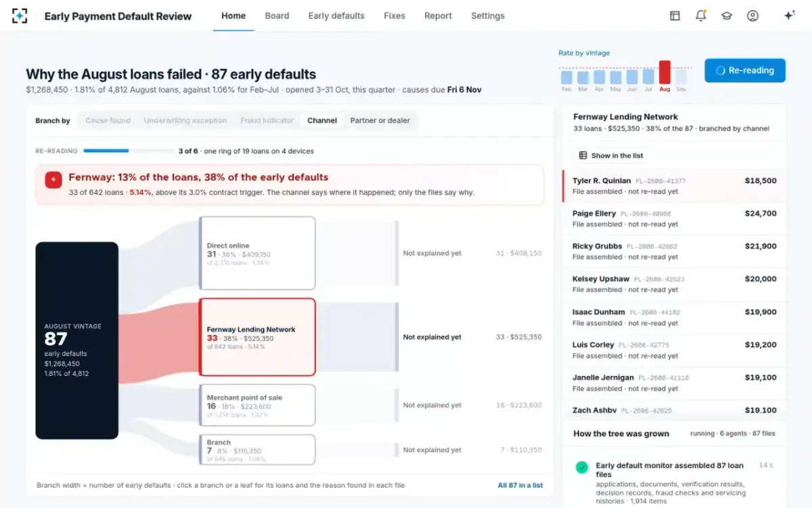Open notifications bell icon
The width and height of the screenshot is (812, 508).
coord(700,16)
